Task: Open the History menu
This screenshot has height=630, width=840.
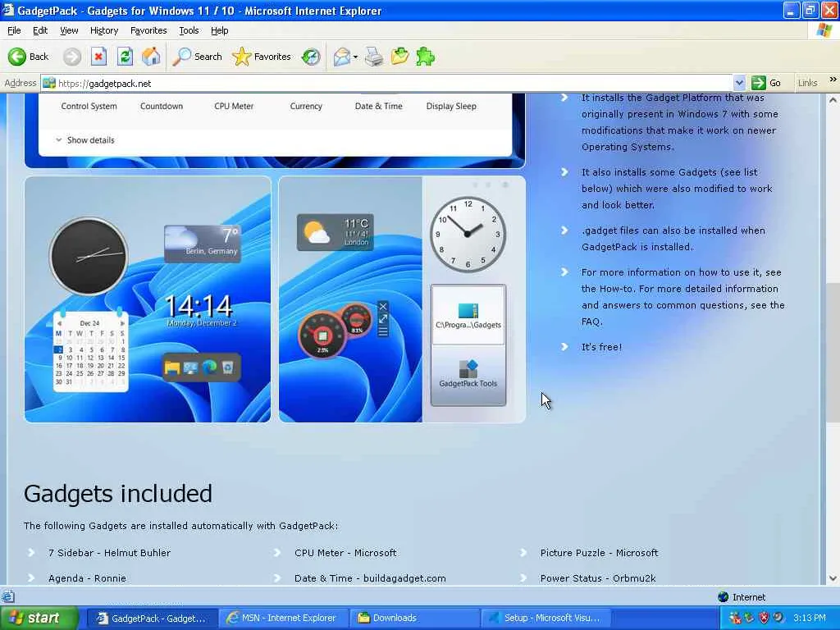Action: [x=104, y=30]
